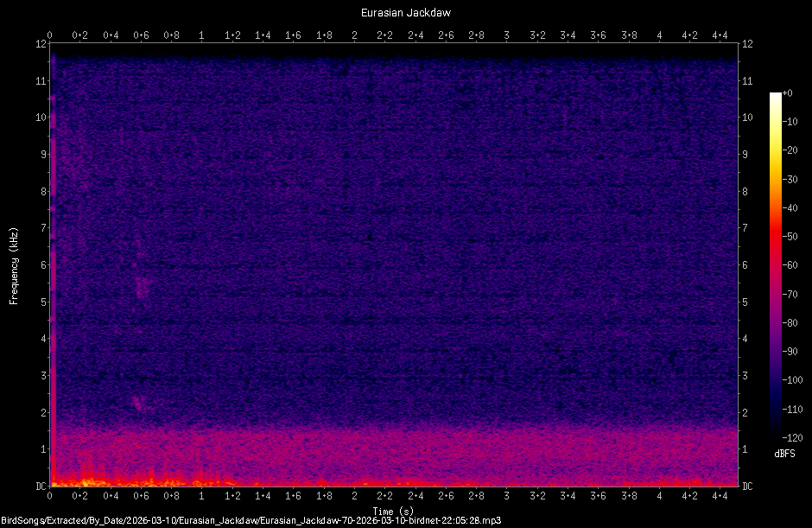Click the 0 mark on top time axis

(x=50, y=36)
